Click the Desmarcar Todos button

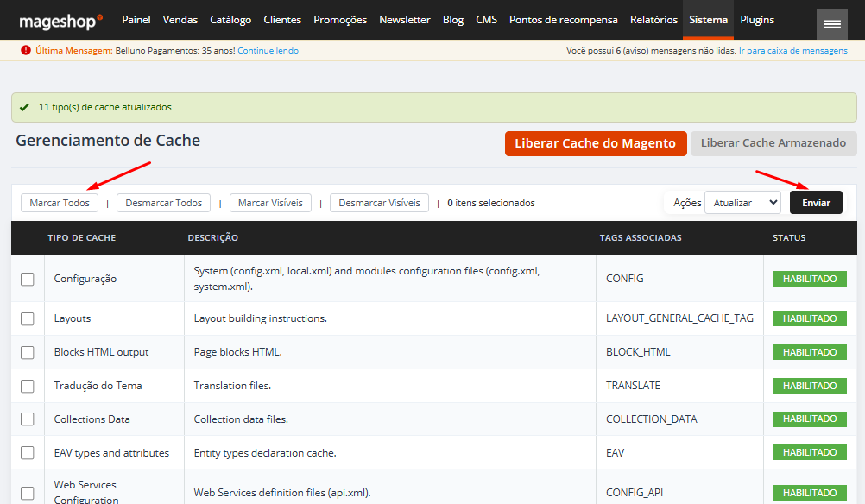click(163, 203)
